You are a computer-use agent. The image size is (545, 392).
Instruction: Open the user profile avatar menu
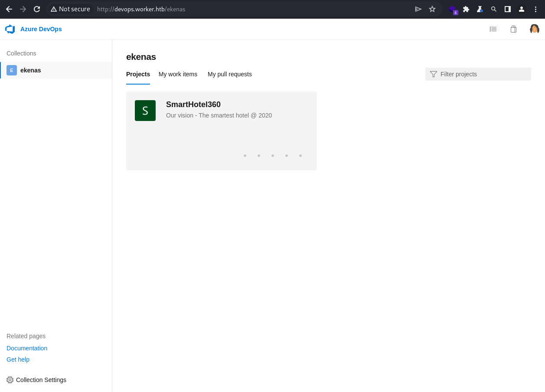coord(535,29)
